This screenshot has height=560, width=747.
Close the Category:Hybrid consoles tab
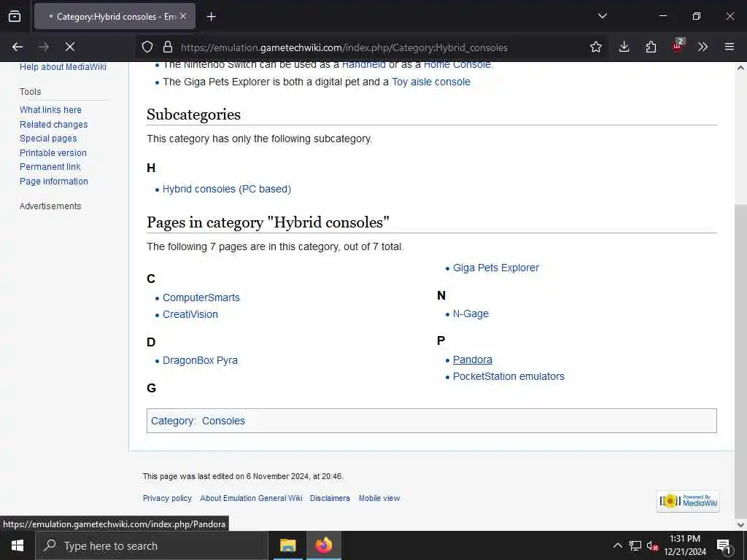(x=183, y=16)
